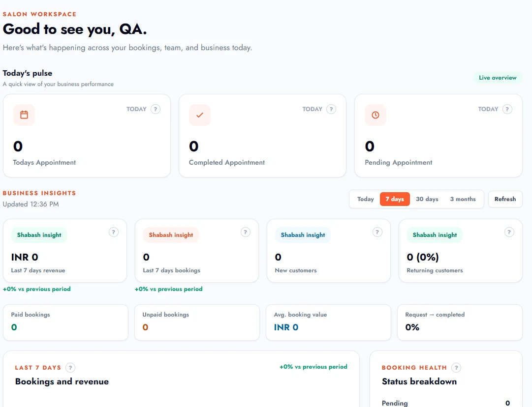Select the 7 days range tab

click(395, 199)
